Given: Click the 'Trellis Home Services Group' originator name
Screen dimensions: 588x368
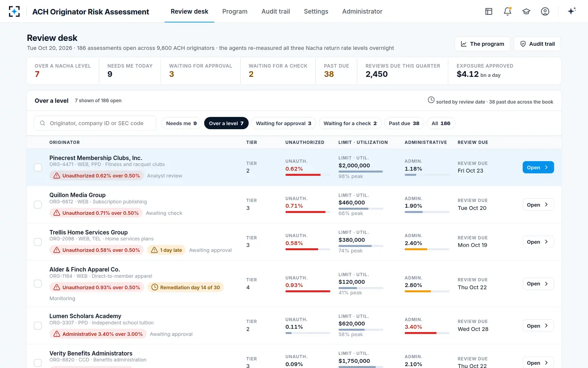Looking at the screenshot, I should [x=89, y=232].
